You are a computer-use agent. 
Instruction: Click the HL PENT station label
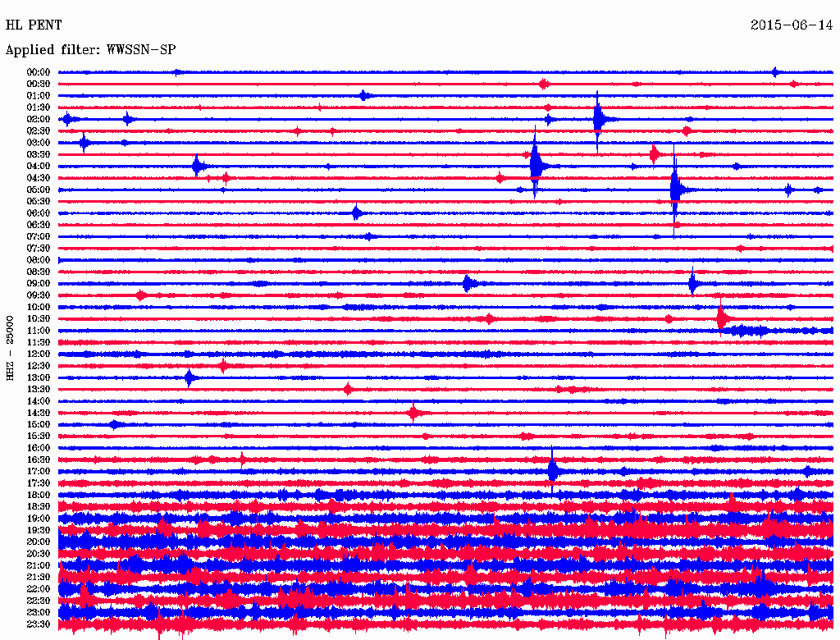click(x=33, y=25)
